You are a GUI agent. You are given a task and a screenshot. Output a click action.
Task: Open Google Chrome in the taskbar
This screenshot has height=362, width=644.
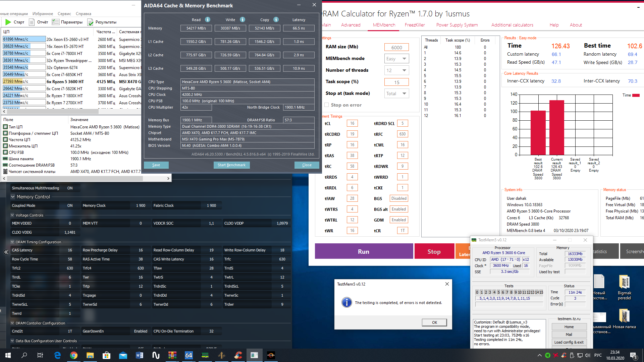(74, 355)
